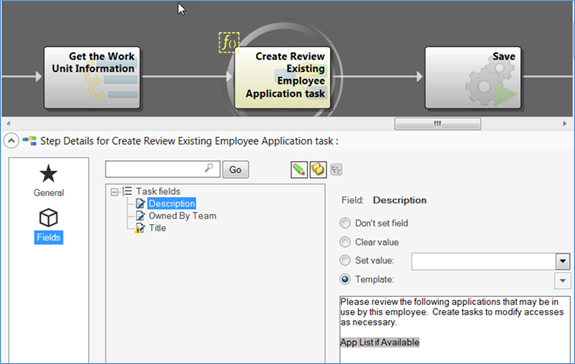Click inside the field search box
Image resolution: width=575 pixels, height=364 pixels.
(x=162, y=169)
